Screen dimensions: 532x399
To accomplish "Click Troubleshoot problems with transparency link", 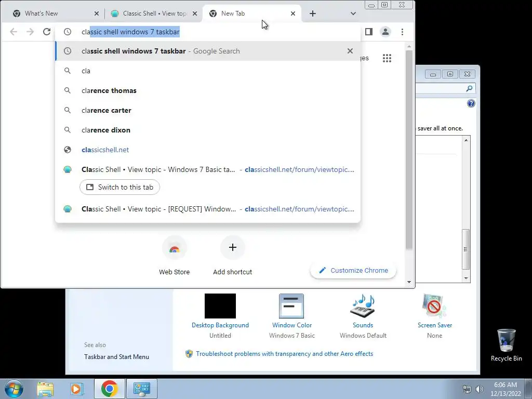I will click(284, 353).
